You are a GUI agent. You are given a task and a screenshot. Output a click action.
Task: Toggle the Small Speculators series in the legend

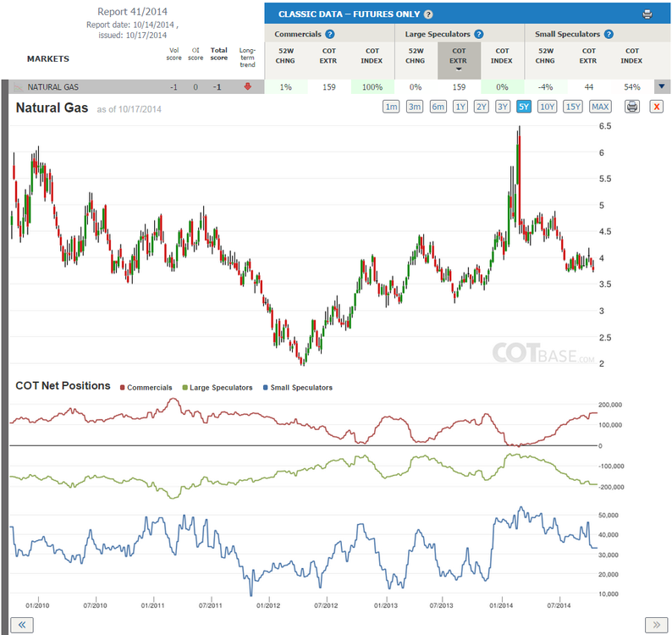(298, 388)
